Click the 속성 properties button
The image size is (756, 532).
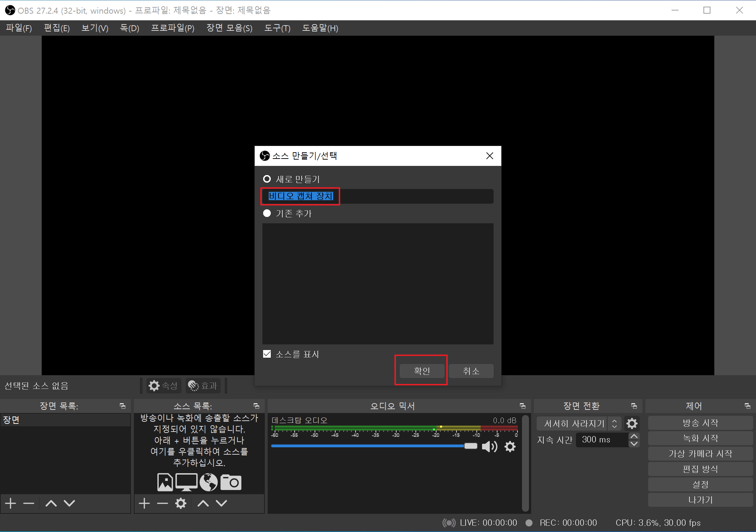pyautogui.click(x=164, y=386)
